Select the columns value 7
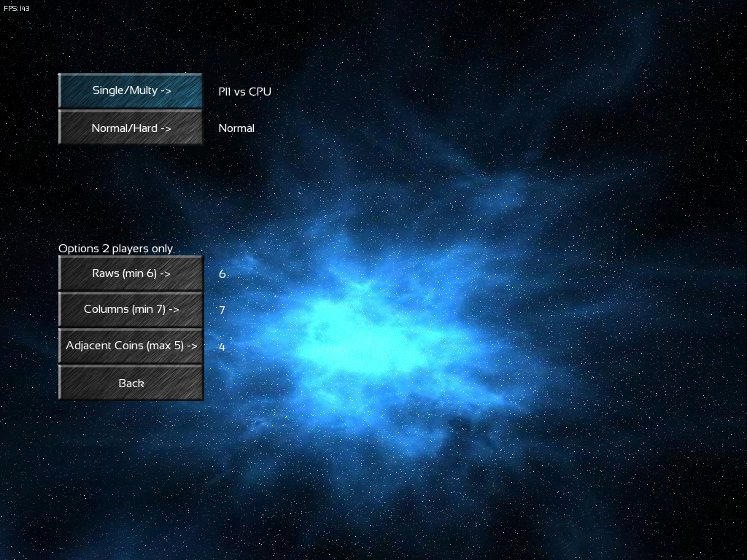 click(222, 311)
